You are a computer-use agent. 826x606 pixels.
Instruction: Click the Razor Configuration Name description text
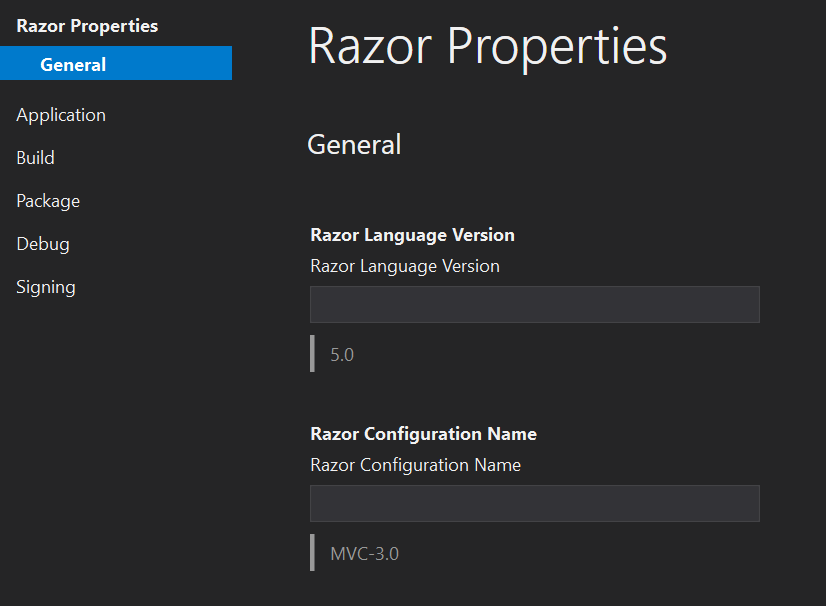point(416,465)
